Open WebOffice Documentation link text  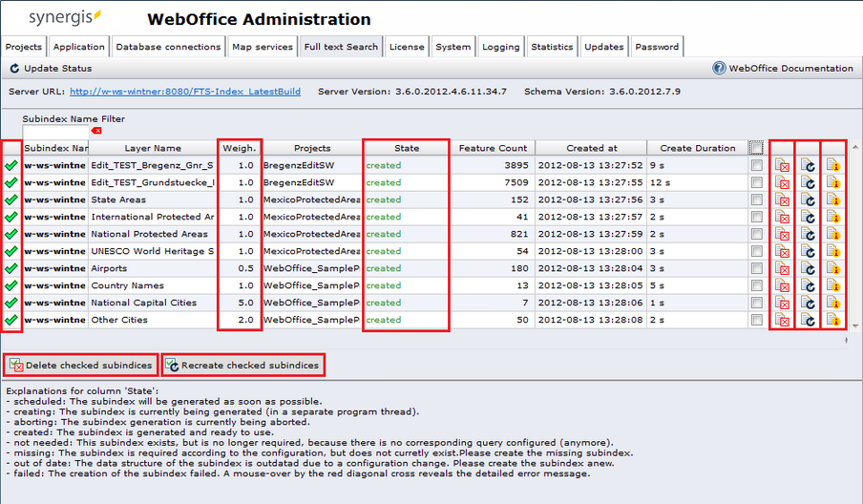click(790, 68)
